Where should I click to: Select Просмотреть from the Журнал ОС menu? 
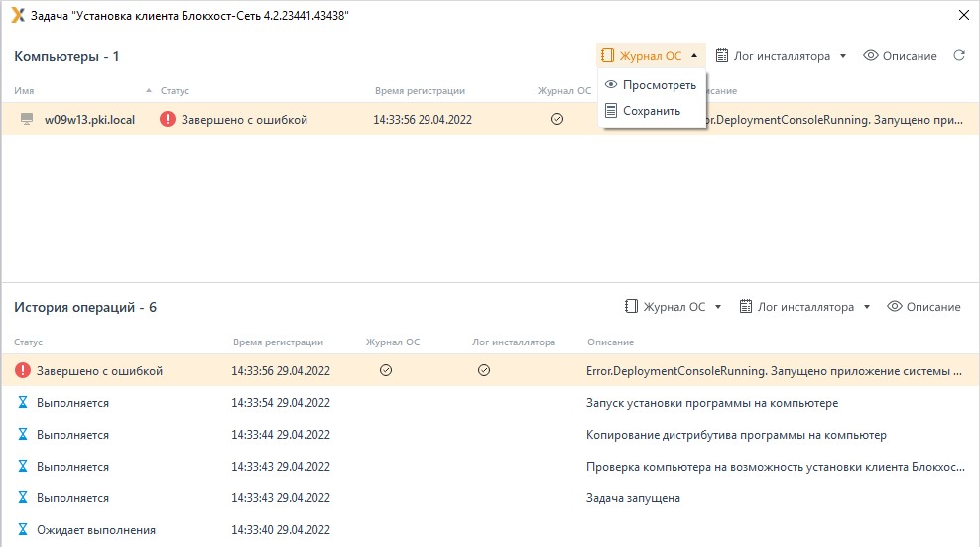pyautogui.click(x=652, y=85)
